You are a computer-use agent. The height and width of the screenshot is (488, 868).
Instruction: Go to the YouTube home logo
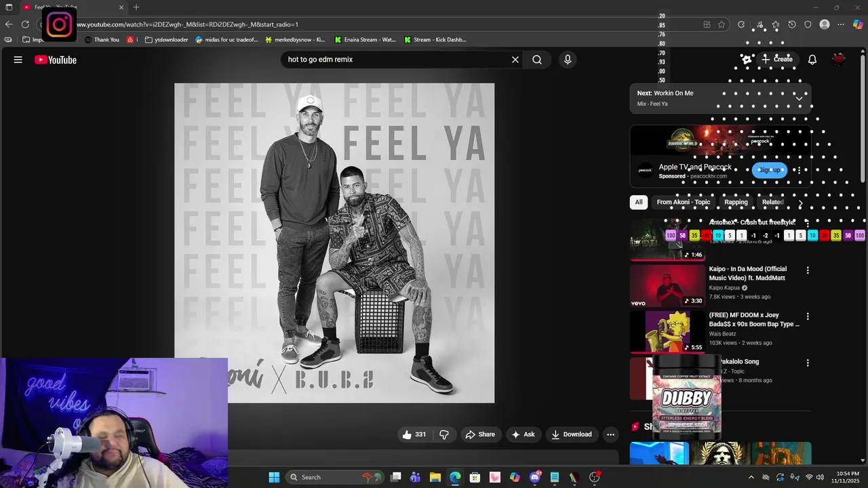[x=56, y=60]
